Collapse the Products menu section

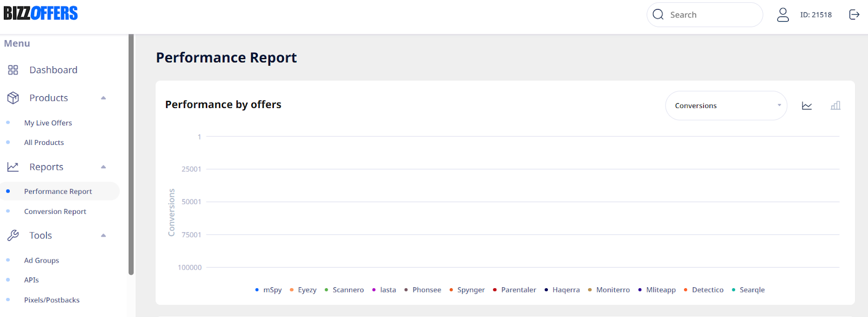pyautogui.click(x=103, y=98)
